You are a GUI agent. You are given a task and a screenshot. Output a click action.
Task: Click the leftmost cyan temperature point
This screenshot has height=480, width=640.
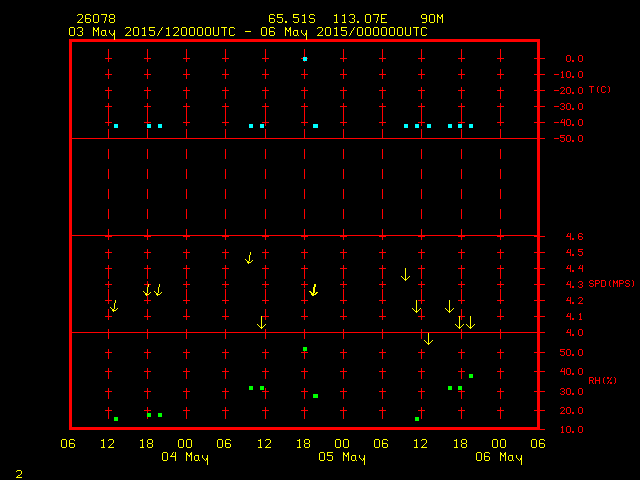116,126
